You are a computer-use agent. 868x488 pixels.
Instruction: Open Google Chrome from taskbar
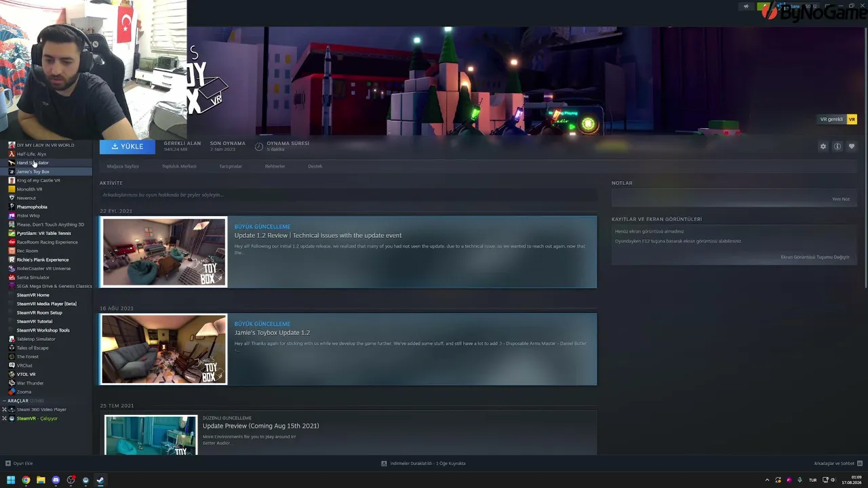pyautogui.click(x=26, y=481)
